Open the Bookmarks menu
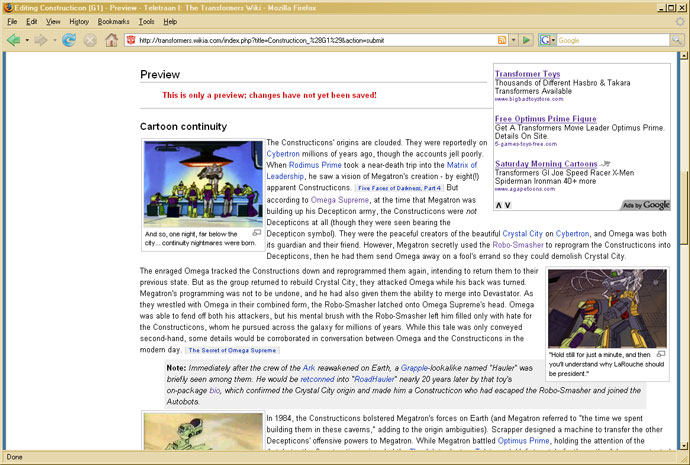 click(114, 22)
